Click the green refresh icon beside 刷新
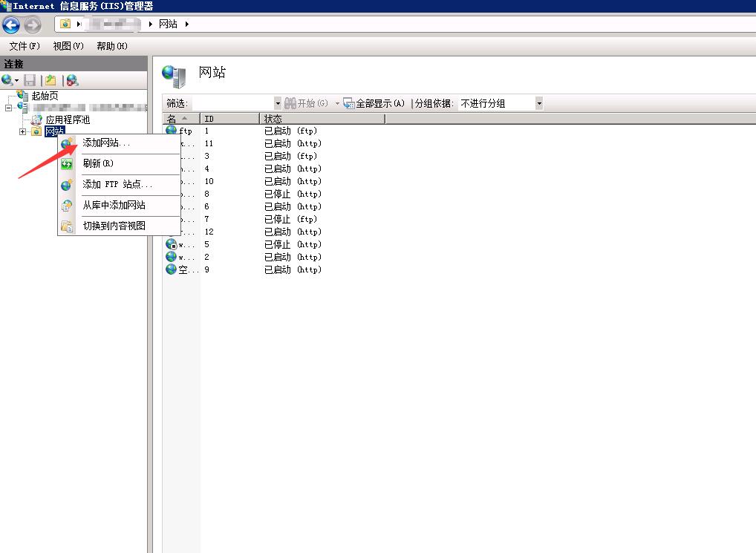The image size is (756, 553). [67, 164]
